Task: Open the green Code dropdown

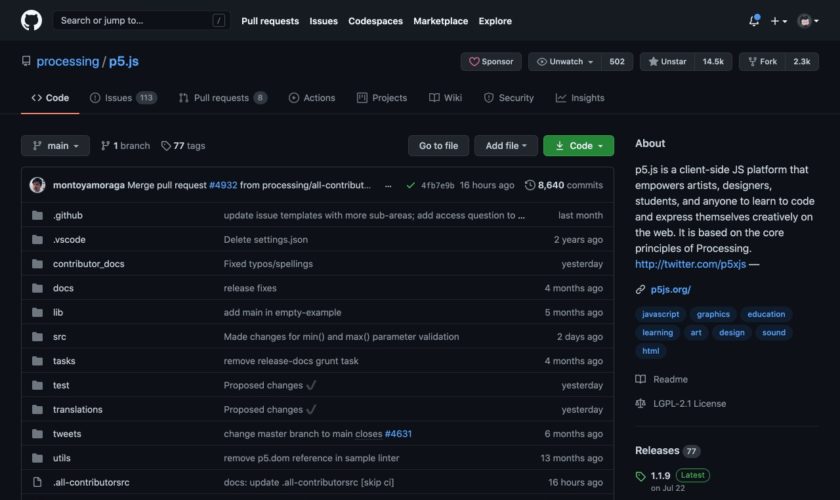Action: coord(578,146)
